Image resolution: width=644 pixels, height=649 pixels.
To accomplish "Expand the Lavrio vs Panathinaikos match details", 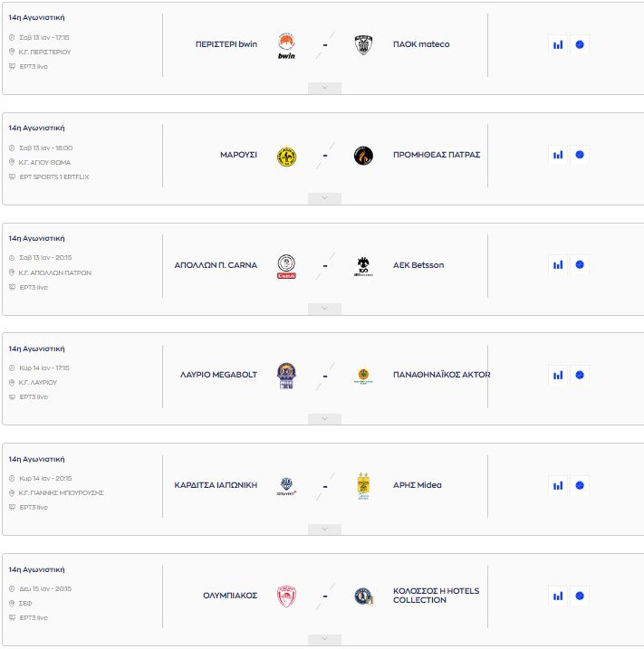I will point(324,419).
